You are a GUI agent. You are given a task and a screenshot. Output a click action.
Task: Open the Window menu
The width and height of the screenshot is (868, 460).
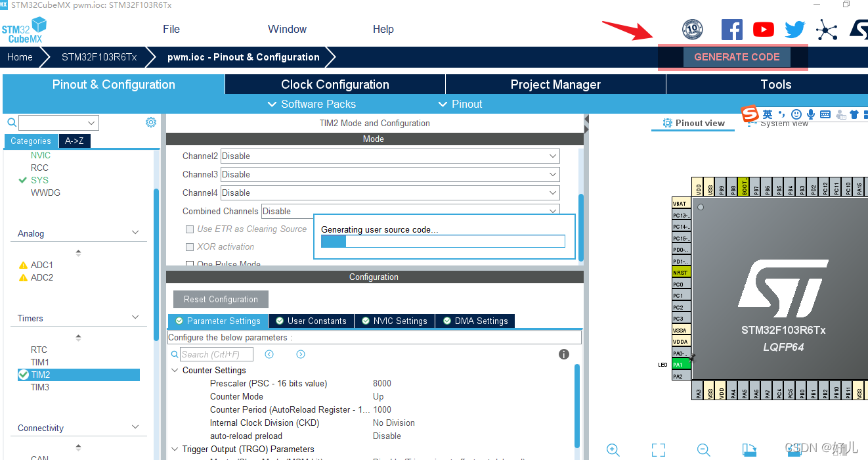pos(288,29)
